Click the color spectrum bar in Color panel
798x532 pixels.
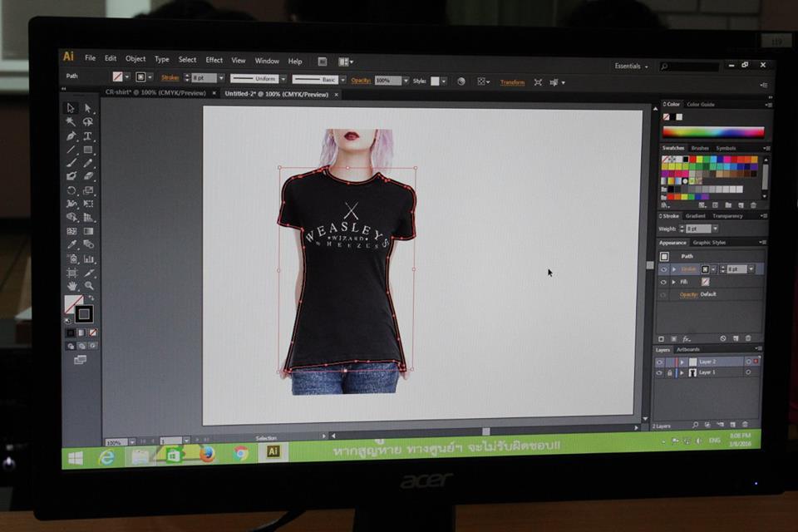click(712, 132)
